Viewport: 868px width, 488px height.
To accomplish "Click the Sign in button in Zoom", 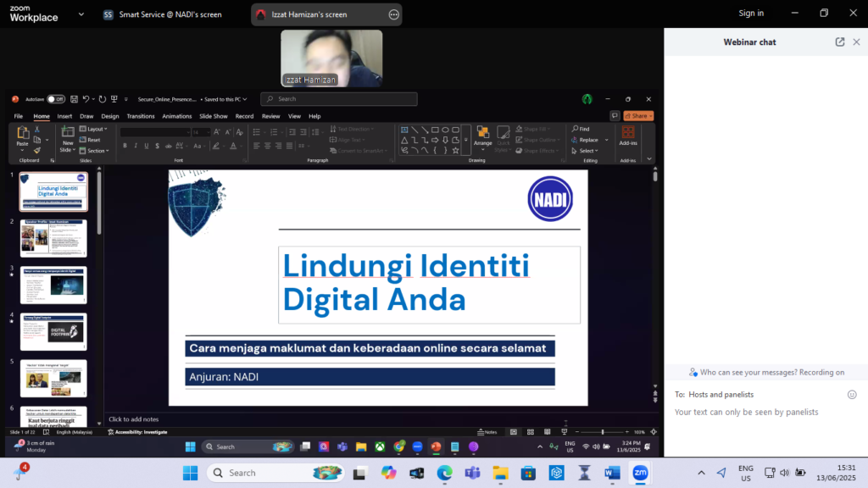I will [751, 14].
